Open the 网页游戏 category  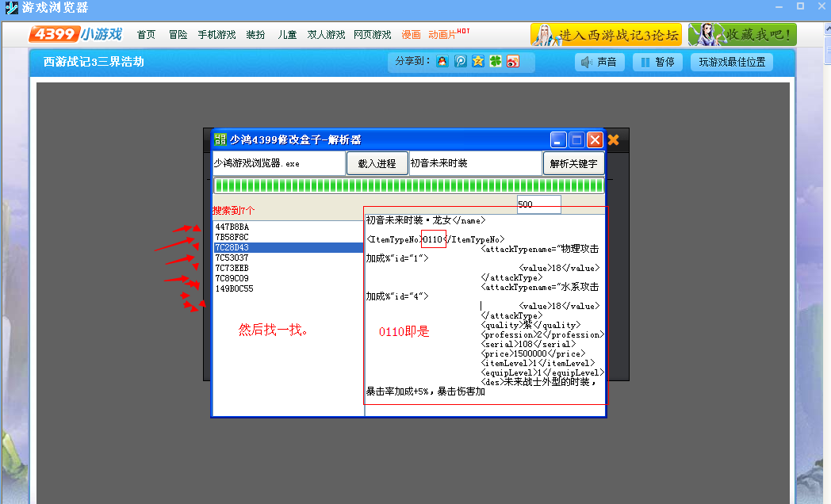[373, 35]
